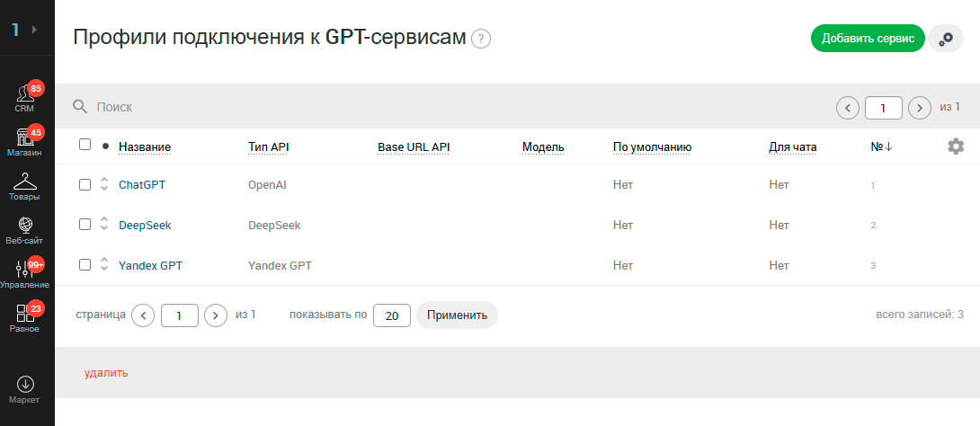Open the DeepSeek profile link
Screen dimensions: 980x426
[145, 226]
